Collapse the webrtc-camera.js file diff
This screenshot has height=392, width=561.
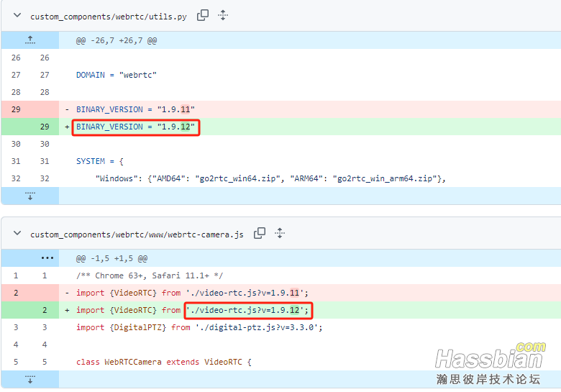[x=17, y=234]
